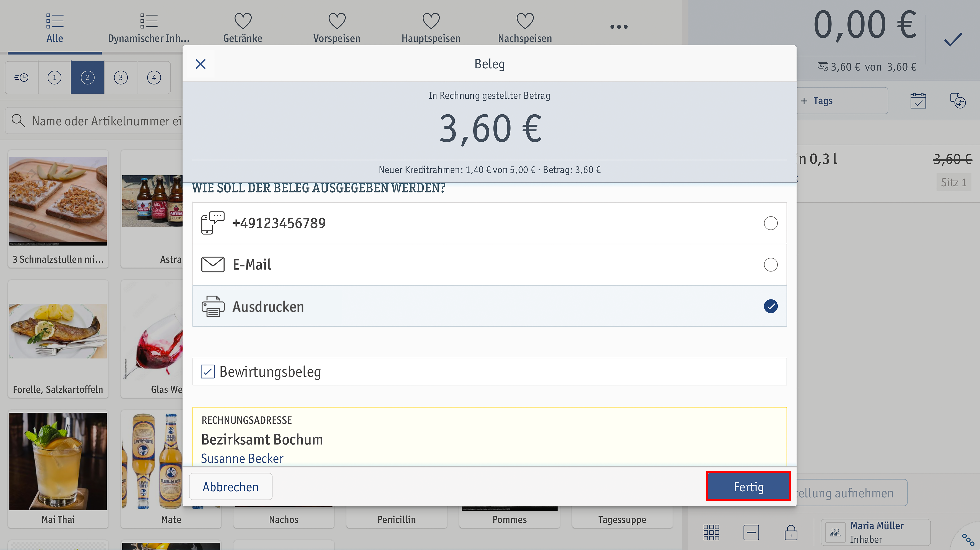This screenshot has height=550, width=980.
Task: Click the add Tags button
Action: coord(842,101)
